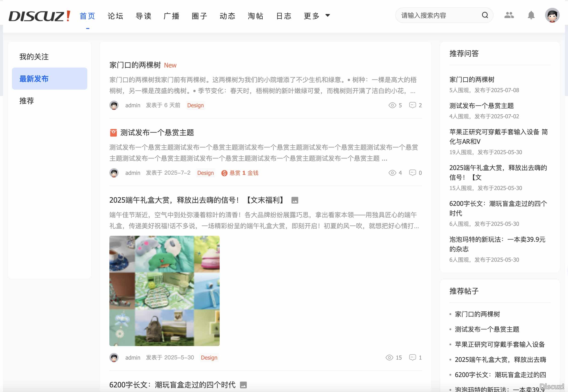Click the eye views icon on 悬赏主题 post
This screenshot has width=568, height=392.
(392, 173)
